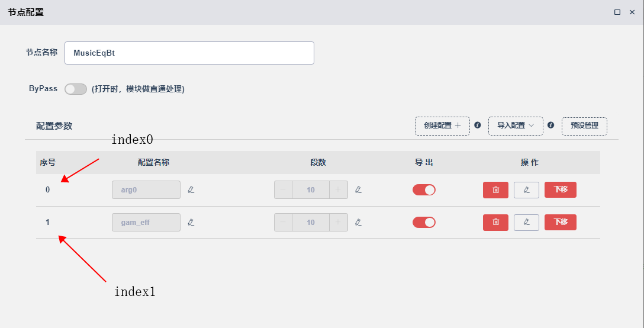Open edit button in gam_eff 操作 column
644x328 pixels.
pyautogui.click(x=526, y=223)
